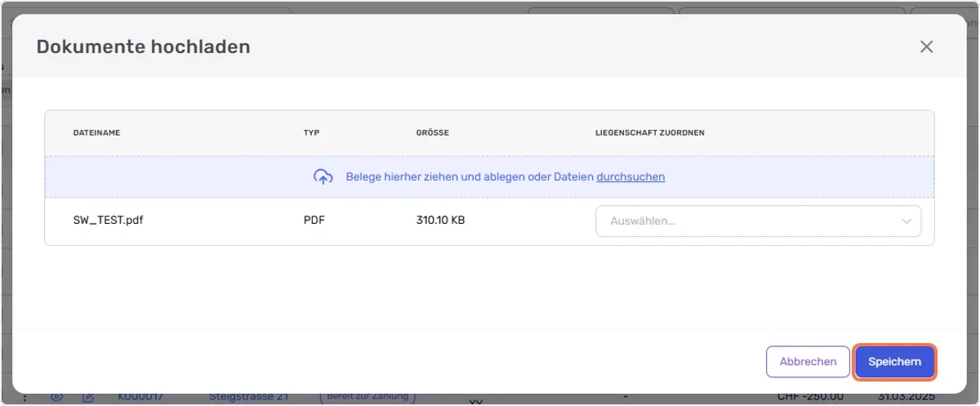
Task: Click the GRÖSSE column header
Action: (x=433, y=132)
